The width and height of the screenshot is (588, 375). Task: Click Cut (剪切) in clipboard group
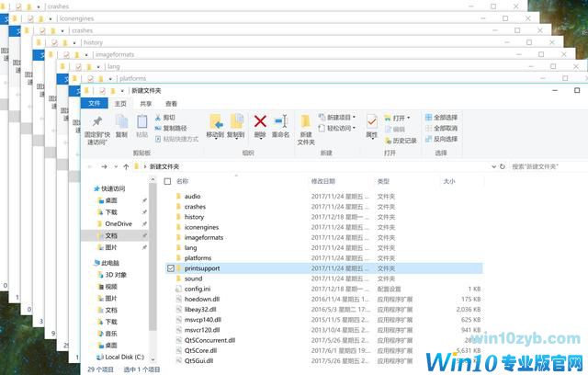pos(165,118)
